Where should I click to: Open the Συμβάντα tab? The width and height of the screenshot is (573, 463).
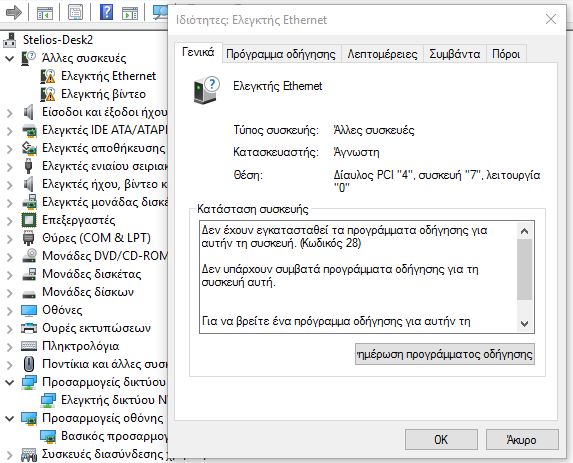tap(455, 54)
